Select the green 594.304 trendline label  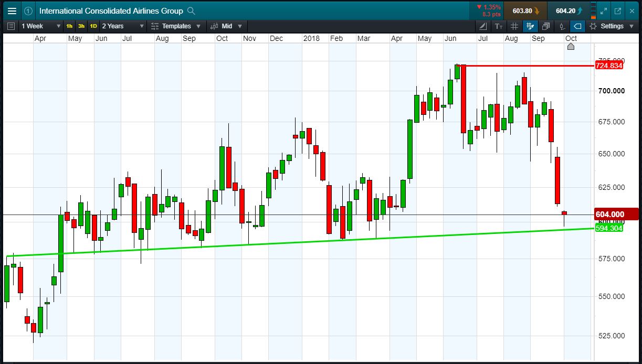(x=609, y=228)
